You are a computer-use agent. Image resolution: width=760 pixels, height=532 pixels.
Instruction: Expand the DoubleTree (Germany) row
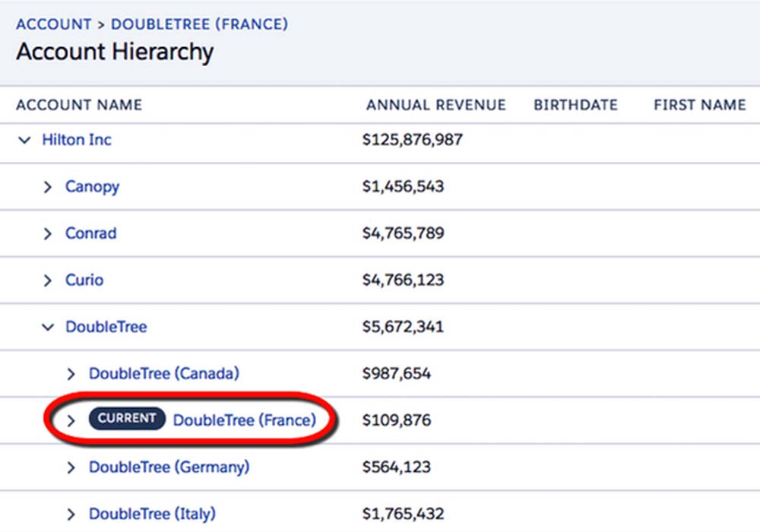(x=71, y=468)
